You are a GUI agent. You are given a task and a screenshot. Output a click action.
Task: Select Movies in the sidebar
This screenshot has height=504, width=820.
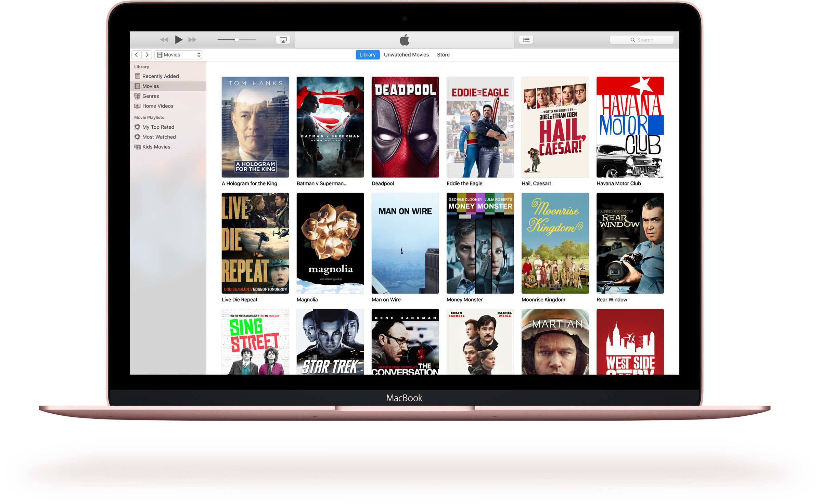[168, 86]
